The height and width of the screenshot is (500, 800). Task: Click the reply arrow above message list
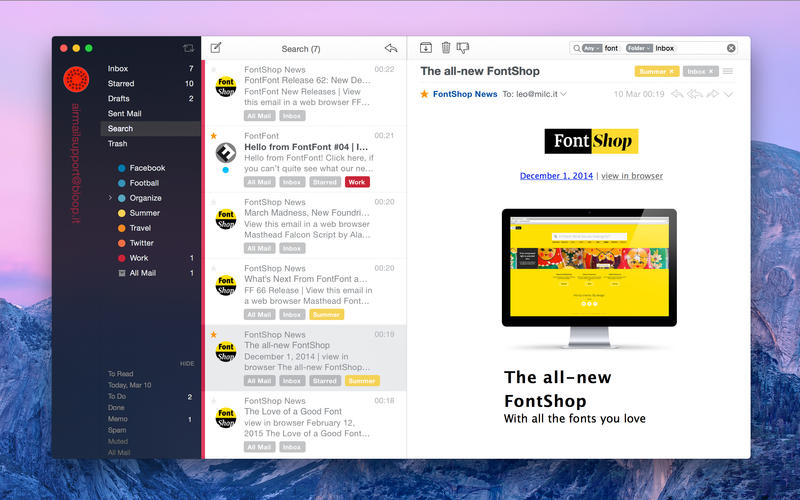[391, 48]
